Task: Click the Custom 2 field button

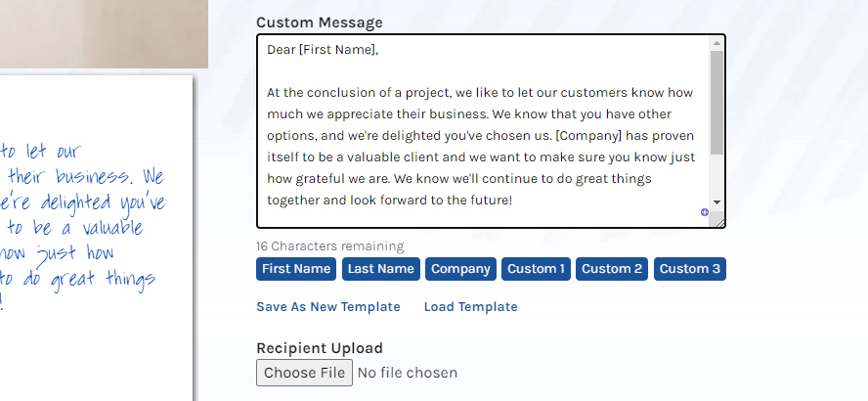Action: [612, 269]
